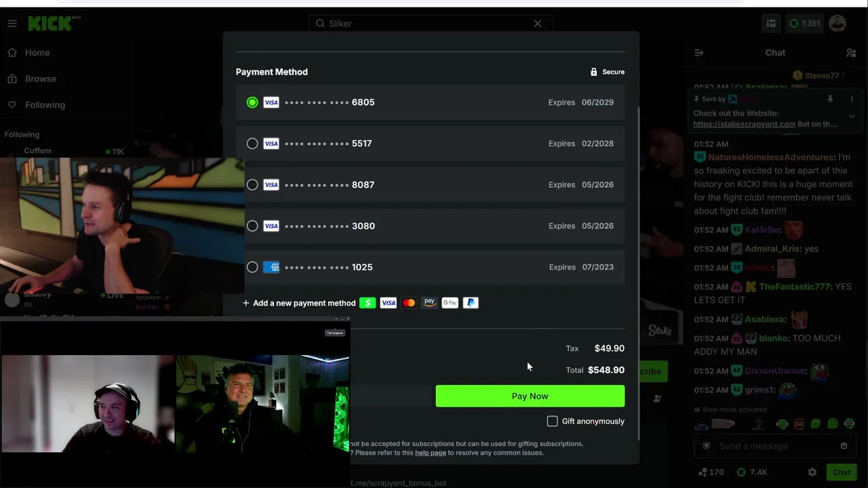Viewport: 868px width, 488px height.
Task: Click the Visa logo on card 8087
Action: point(271,185)
